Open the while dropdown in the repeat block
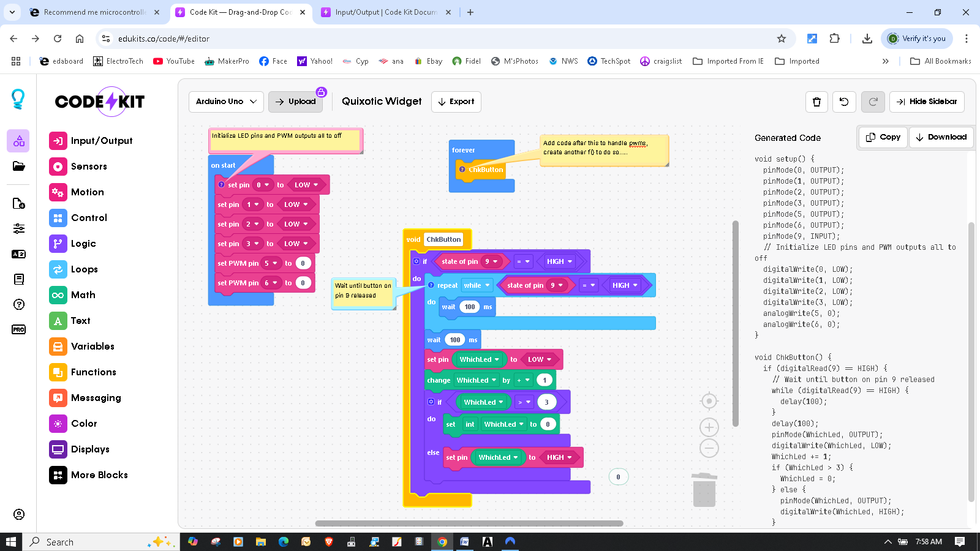 tap(477, 285)
